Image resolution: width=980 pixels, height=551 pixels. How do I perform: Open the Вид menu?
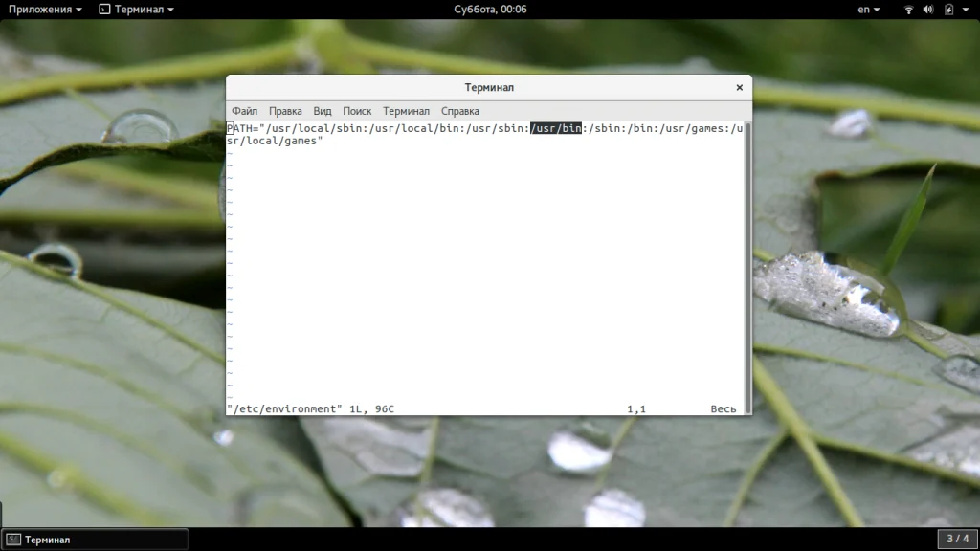click(323, 111)
